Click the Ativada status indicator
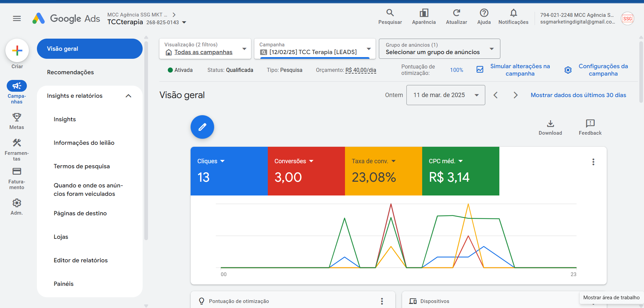The image size is (644, 308). (180, 70)
